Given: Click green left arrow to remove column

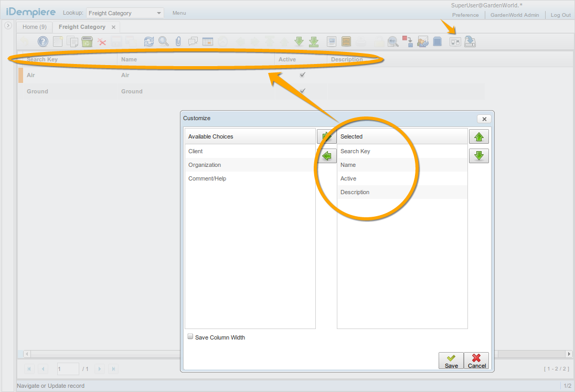Looking at the screenshot, I should [327, 156].
